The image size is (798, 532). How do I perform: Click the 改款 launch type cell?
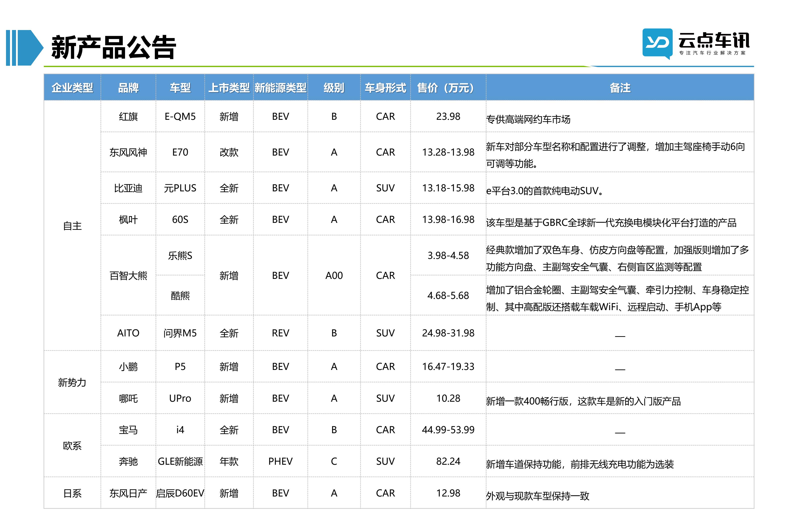tap(229, 152)
